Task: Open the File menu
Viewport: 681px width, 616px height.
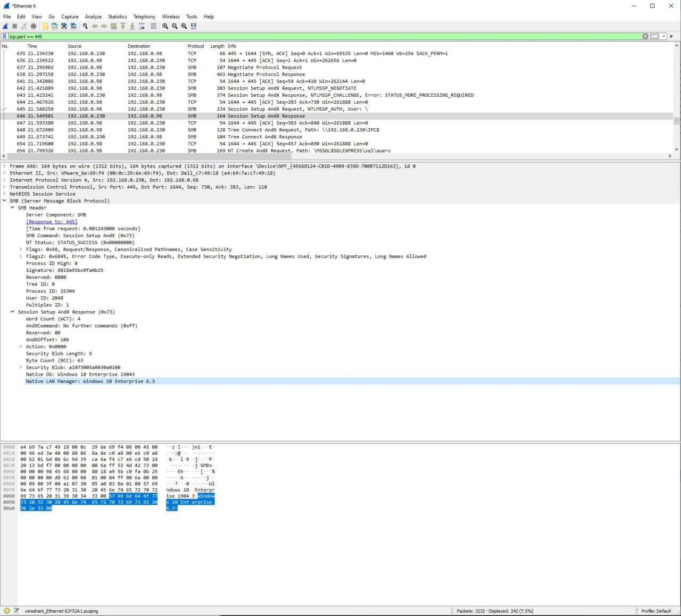Action: (x=7, y=16)
